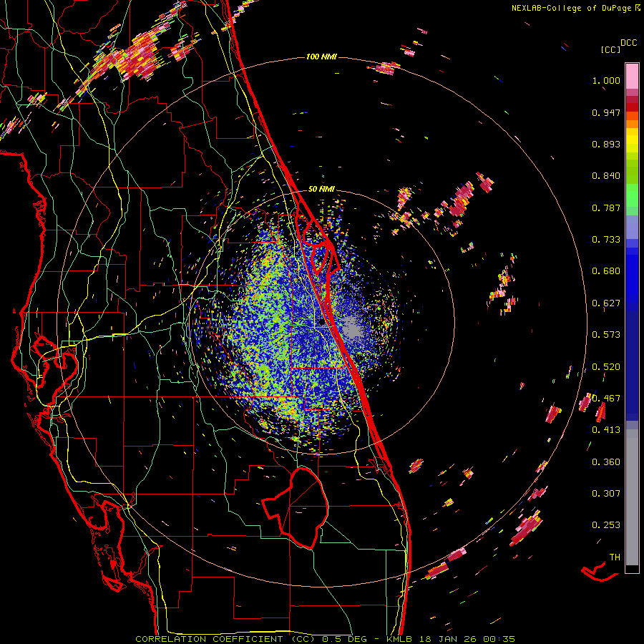Click the DCC label above the color scale

[628, 43]
